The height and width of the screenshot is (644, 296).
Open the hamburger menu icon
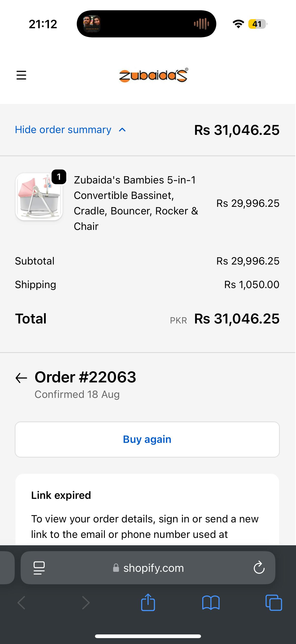coord(21,75)
